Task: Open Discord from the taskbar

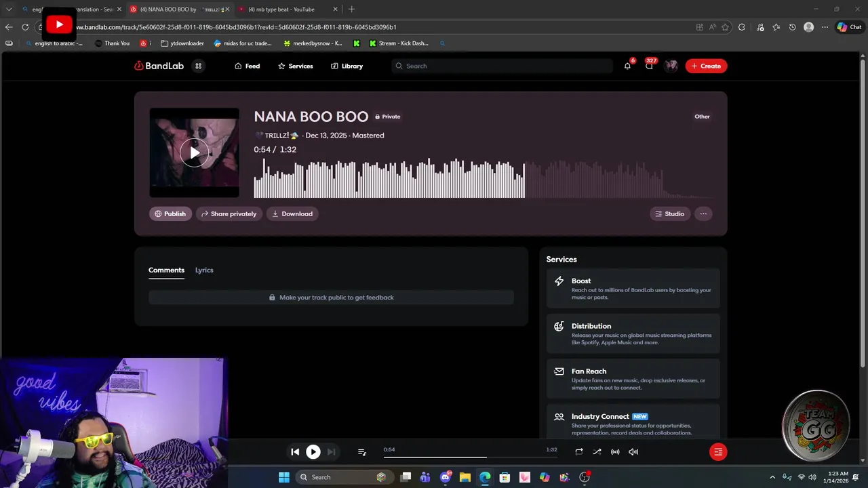Action: pos(445,477)
